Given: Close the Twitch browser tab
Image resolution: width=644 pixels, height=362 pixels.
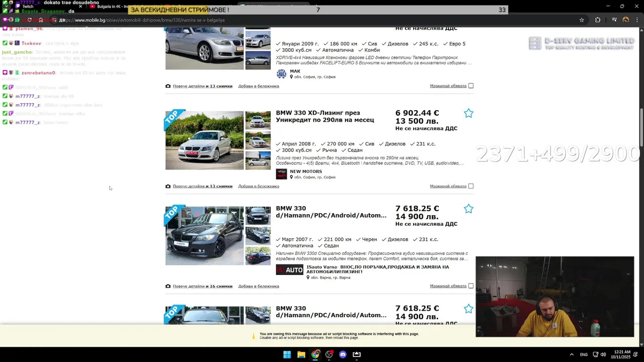Looking at the screenshot, I should (80, 7).
